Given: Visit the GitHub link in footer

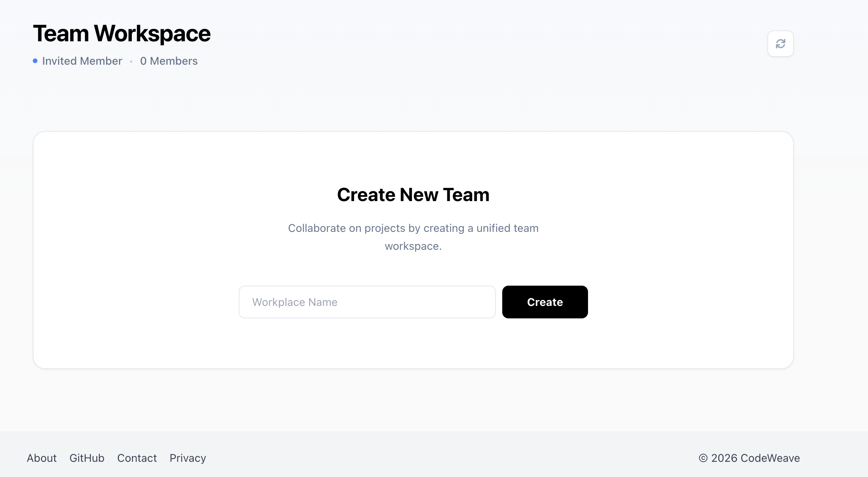Looking at the screenshot, I should 87,458.
